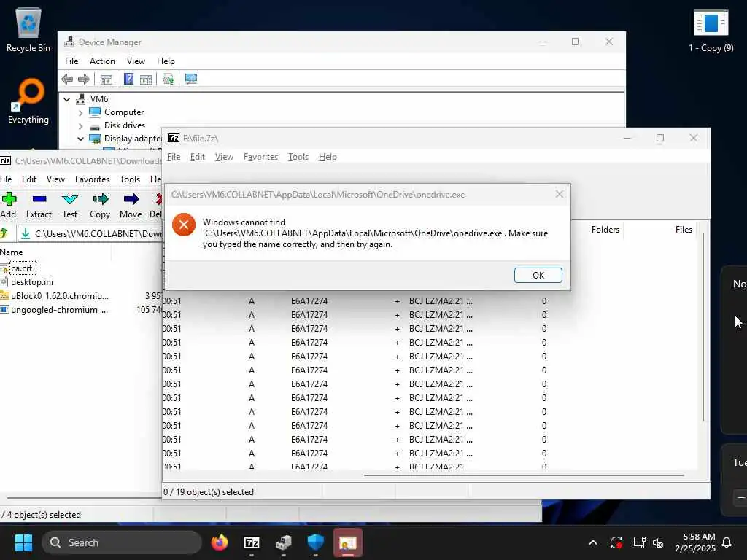The image size is (747, 560).
Task: Open Help menu in E:\file.7z window
Action: (x=328, y=157)
